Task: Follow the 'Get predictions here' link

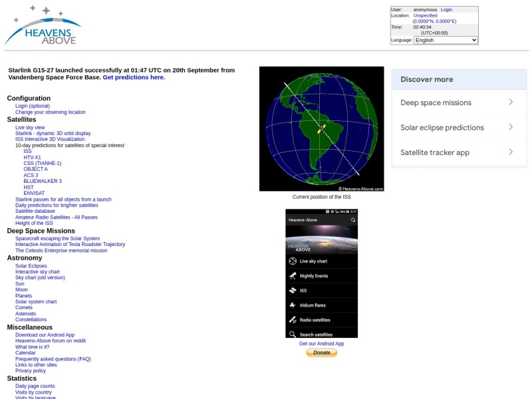Action: tap(134, 77)
